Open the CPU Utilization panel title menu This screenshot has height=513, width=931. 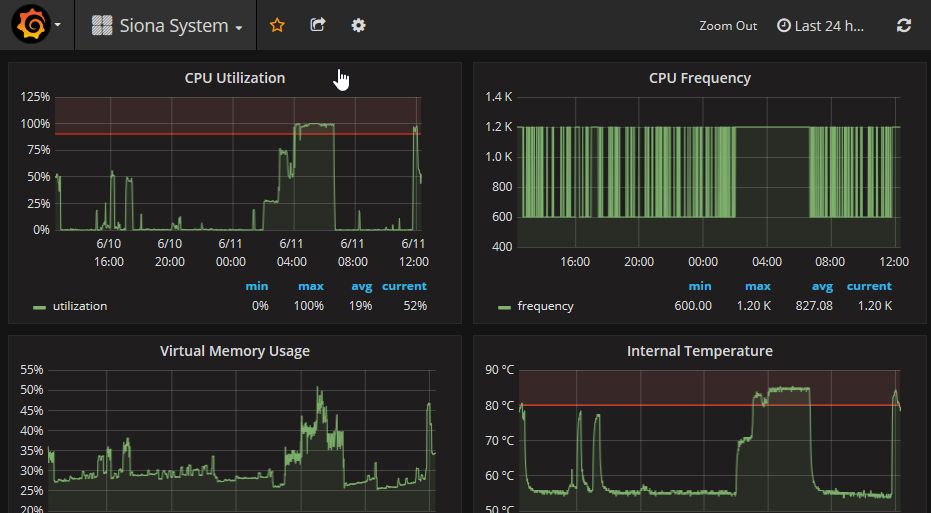(235, 78)
